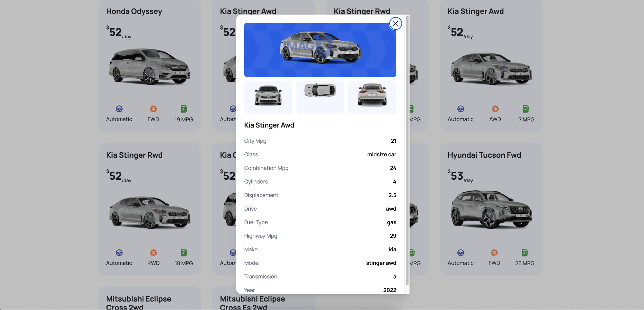Click the Model value 'stinger awd'
The image size is (644, 310).
pos(381,263)
